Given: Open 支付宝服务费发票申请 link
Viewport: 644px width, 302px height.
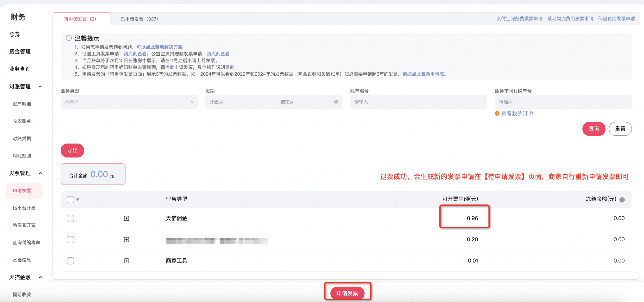Looking at the screenshot, I should (519, 19).
